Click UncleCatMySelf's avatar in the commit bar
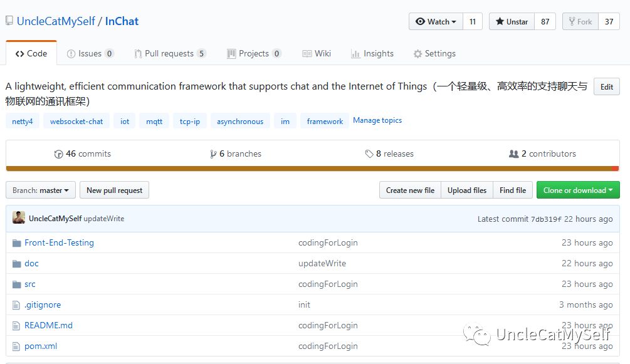This screenshot has width=630, height=364. (19, 217)
